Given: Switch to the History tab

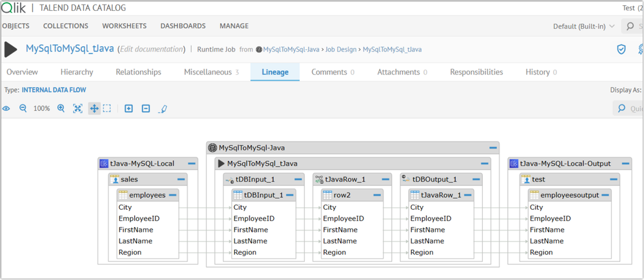Looking at the screenshot, I should coord(541,72).
